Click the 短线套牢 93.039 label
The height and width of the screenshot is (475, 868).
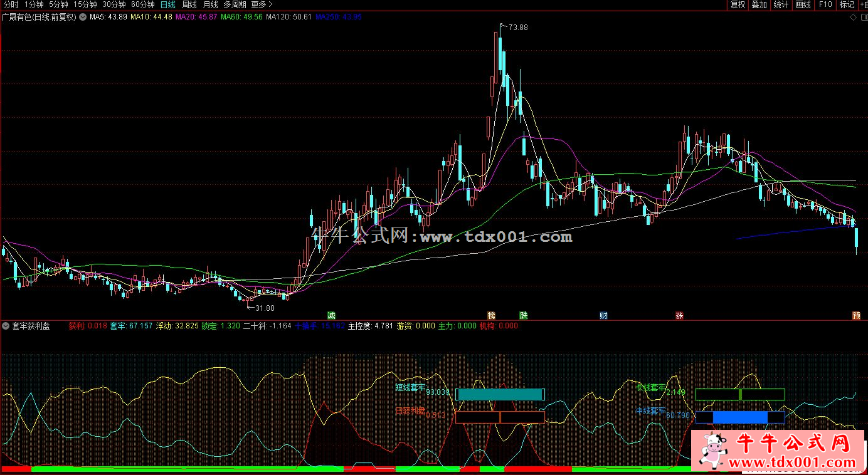pyautogui.click(x=423, y=390)
